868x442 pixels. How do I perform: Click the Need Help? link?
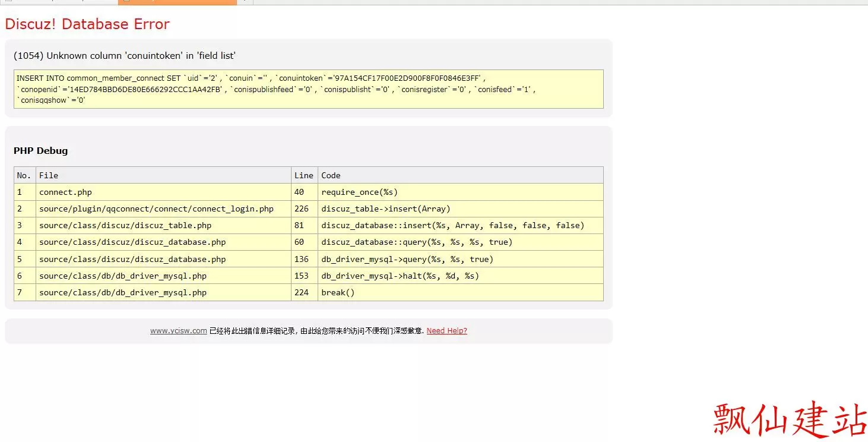click(446, 331)
